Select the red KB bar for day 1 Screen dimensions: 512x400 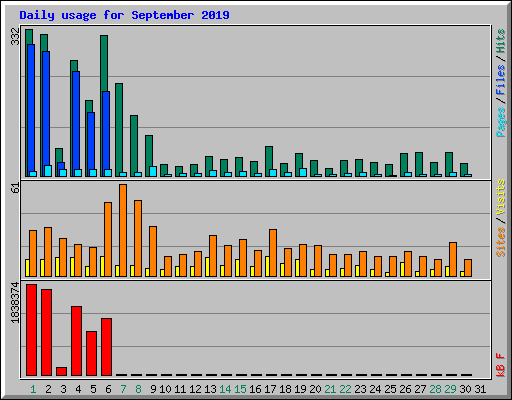[x=31, y=330]
